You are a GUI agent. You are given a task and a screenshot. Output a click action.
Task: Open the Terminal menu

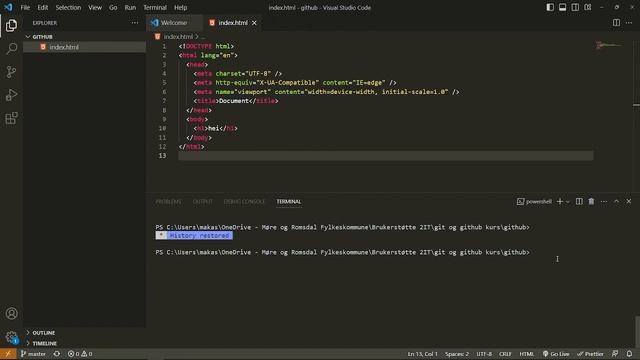click(155, 7)
